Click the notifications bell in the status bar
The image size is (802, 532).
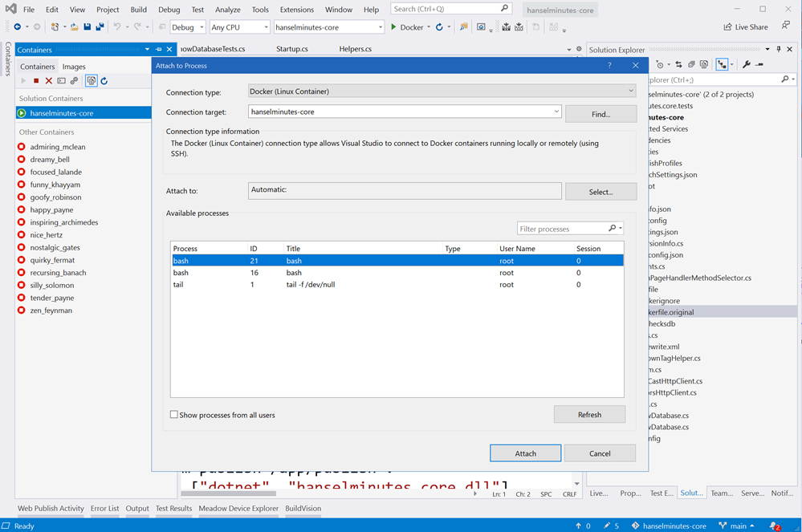click(x=775, y=526)
